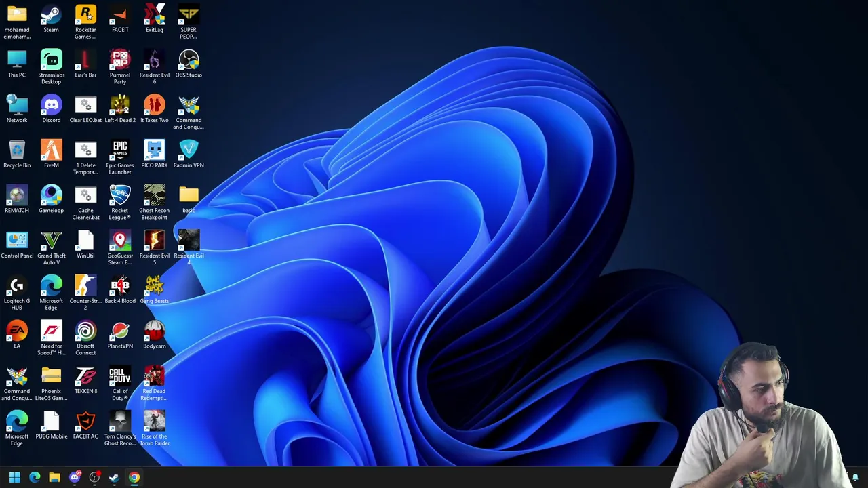Launch Counter-Strike 2
This screenshot has width=868, height=488.
coord(85,292)
